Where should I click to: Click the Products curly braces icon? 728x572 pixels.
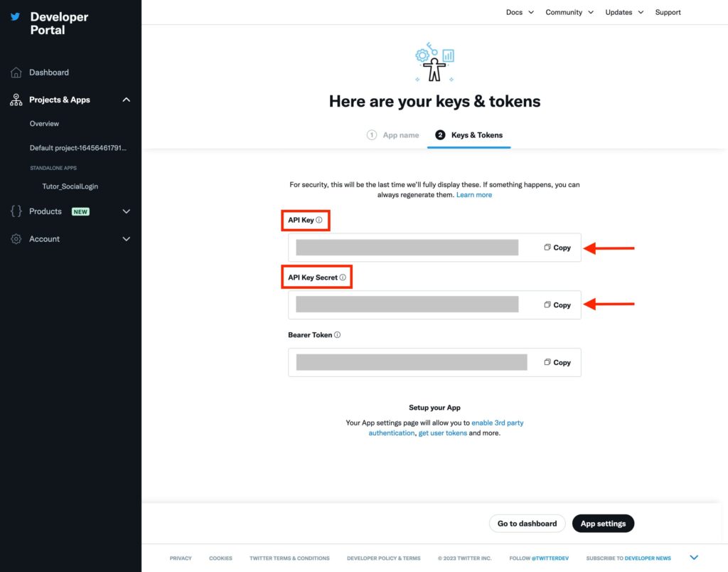tap(16, 211)
